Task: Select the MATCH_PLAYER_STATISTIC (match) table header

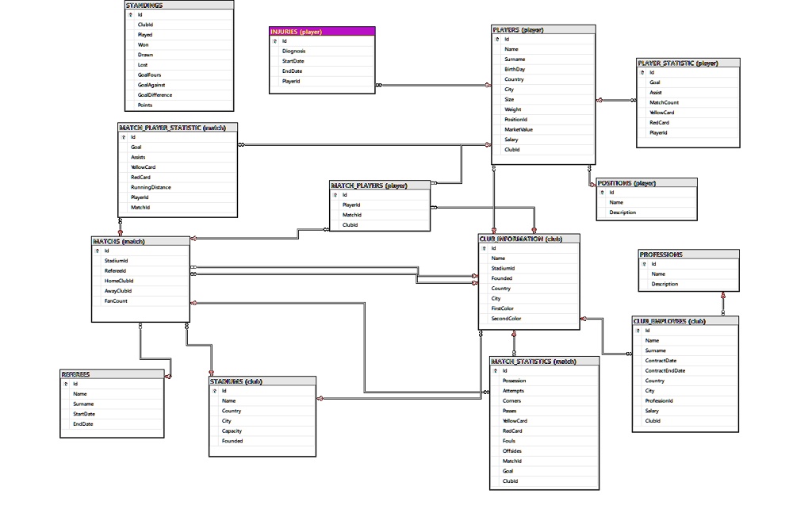Action: pyautogui.click(x=178, y=128)
